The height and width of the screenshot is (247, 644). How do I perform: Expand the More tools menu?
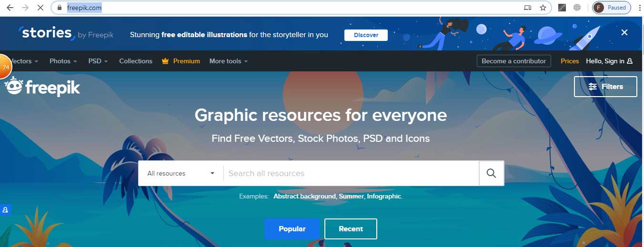pyautogui.click(x=228, y=61)
